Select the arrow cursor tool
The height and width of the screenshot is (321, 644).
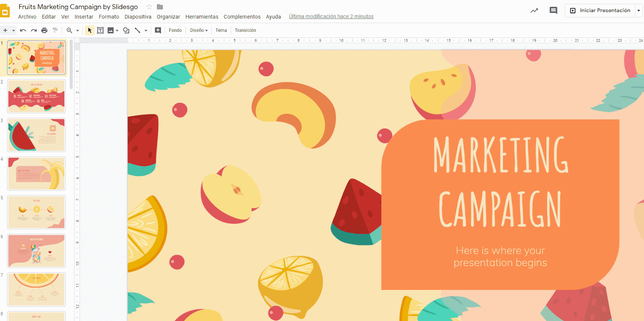point(90,30)
